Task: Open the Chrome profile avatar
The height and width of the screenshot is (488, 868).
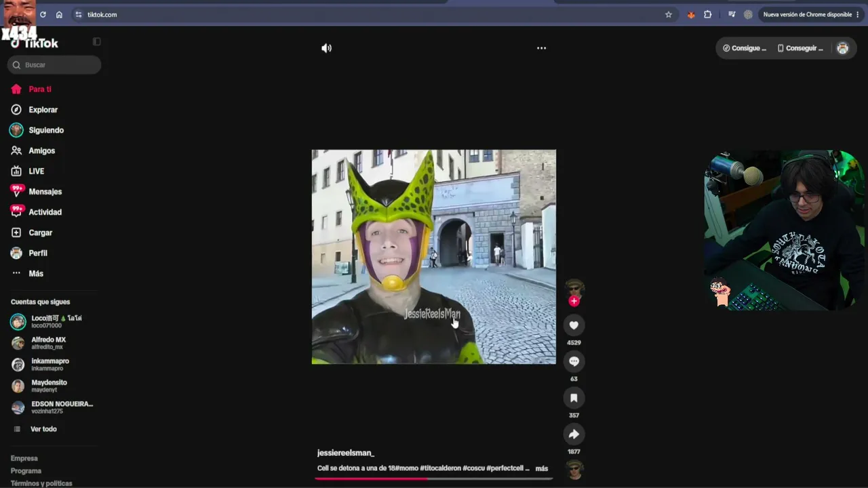Action: (x=748, y=14)
